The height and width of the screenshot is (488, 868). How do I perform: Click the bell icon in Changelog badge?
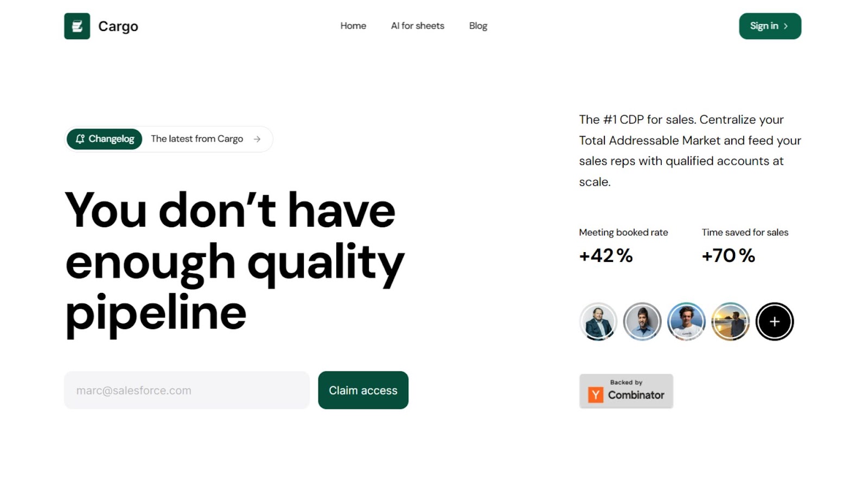[x=80, y=139]
